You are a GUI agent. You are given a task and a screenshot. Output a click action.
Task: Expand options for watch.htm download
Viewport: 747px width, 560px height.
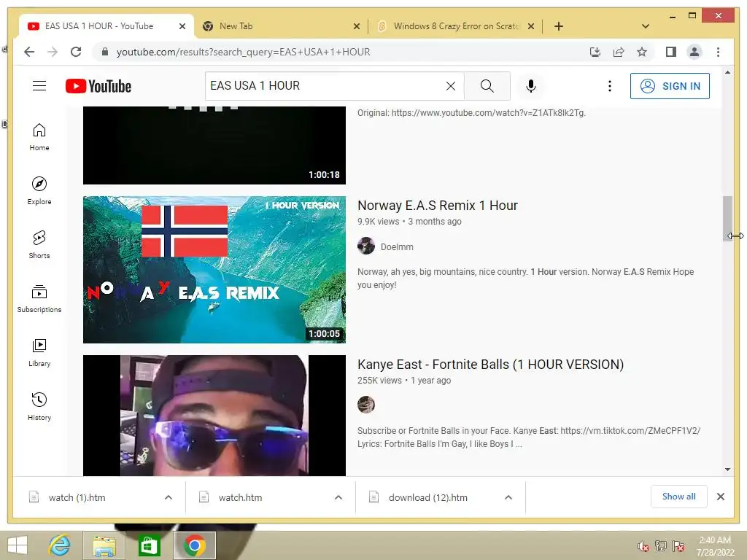point(338,497)
